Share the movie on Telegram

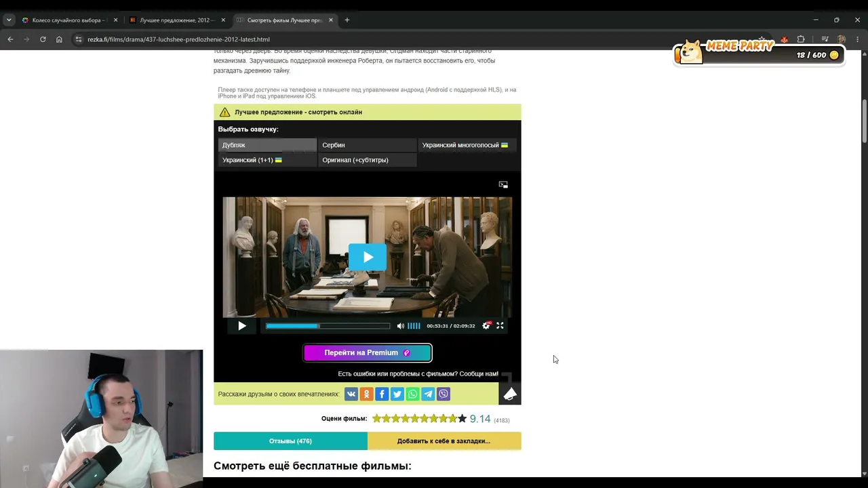click(x=428, y=394)
